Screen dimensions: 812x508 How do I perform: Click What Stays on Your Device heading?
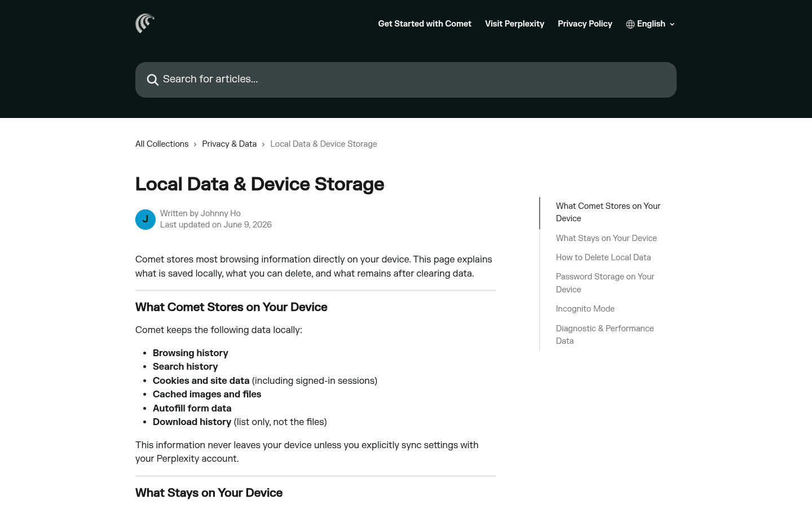coord(209,493)
